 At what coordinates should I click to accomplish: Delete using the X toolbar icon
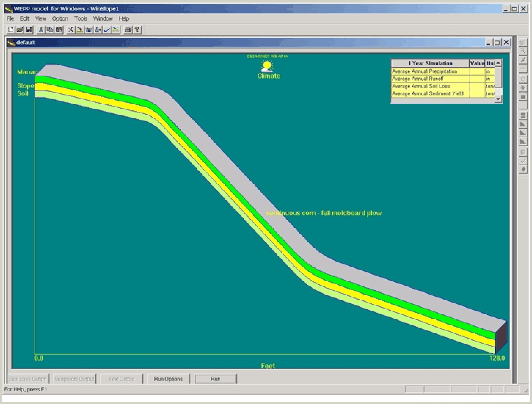(x=71, y=29)
